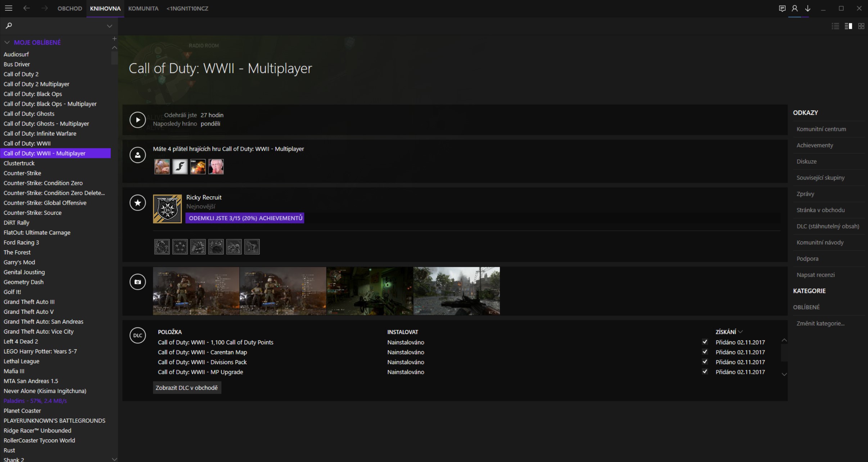This screenshot has width=868, height=462.
Task: Open the fourth friend avatar
Action: [216, 167]
